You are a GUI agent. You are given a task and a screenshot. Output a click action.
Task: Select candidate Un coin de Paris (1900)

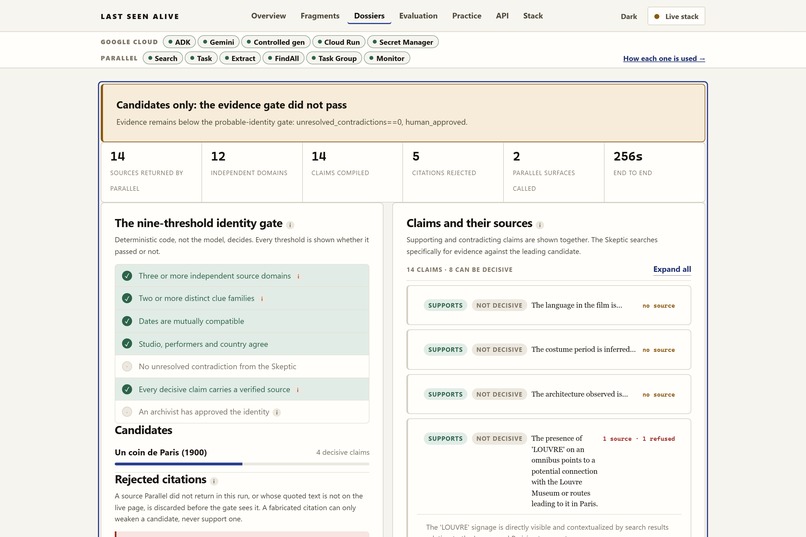point(160,453)
